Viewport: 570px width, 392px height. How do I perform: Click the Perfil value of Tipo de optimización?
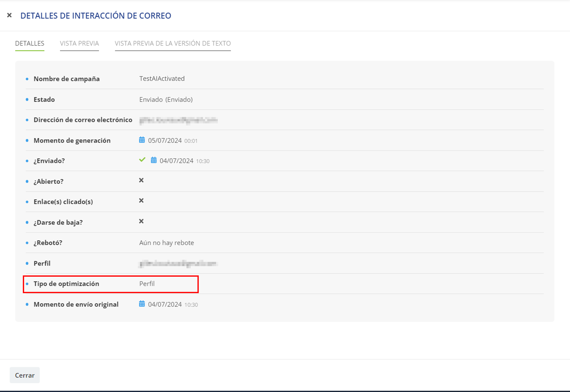147,284
